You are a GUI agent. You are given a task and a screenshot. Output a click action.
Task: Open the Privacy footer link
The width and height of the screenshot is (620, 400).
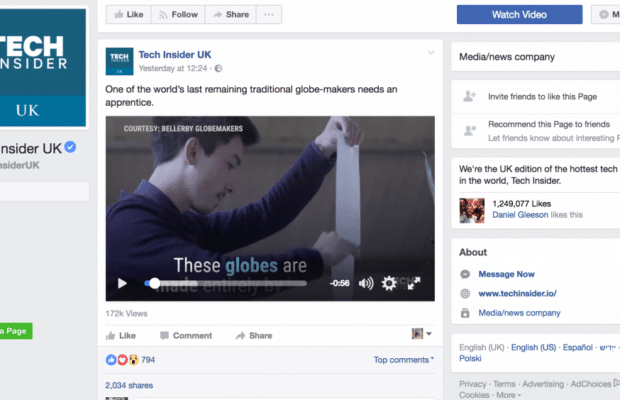[473, 384]
